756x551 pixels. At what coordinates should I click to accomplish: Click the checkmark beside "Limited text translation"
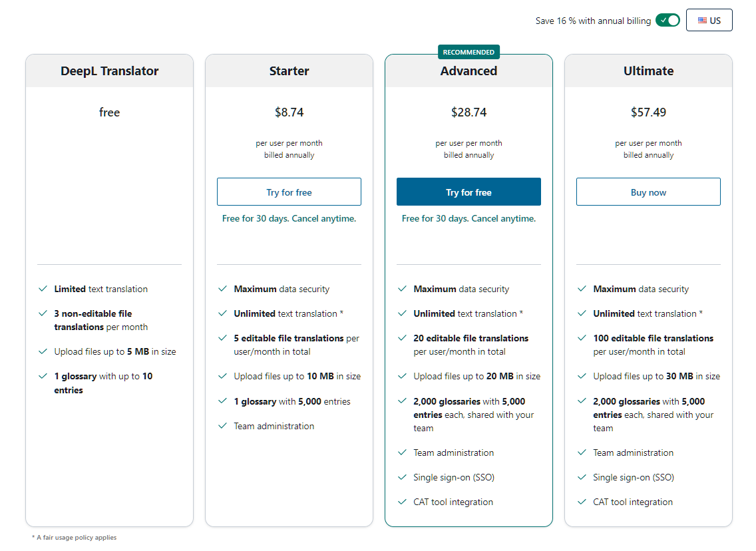pos(43,289)
